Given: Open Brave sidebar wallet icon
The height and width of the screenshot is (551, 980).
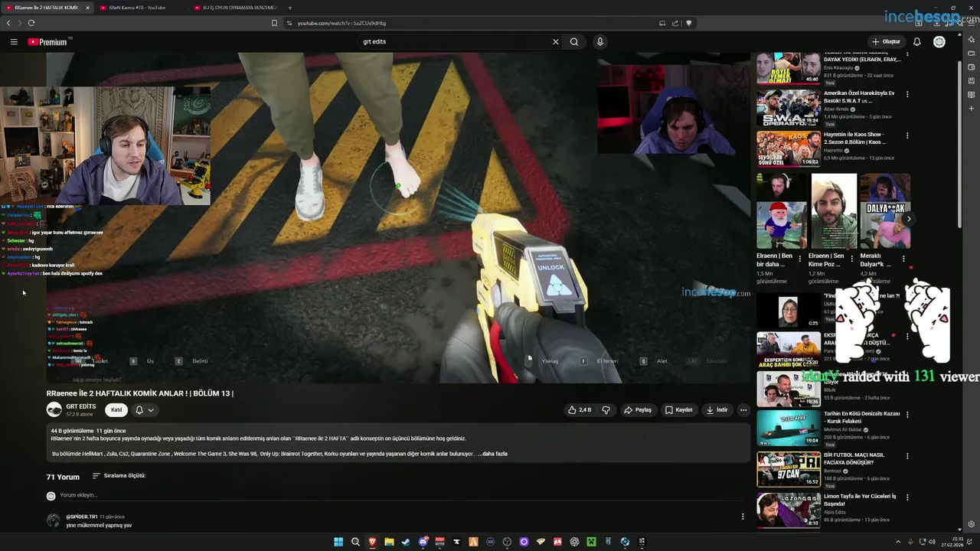Looking at the screenshot, I should click(972, 67).
